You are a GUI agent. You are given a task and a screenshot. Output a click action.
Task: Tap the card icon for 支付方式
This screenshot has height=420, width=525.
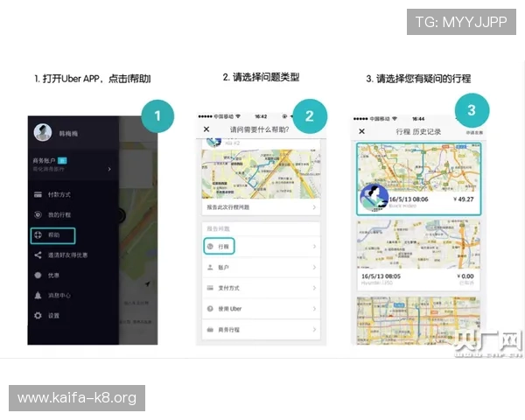pyautogui.click(x=210, y=288)
